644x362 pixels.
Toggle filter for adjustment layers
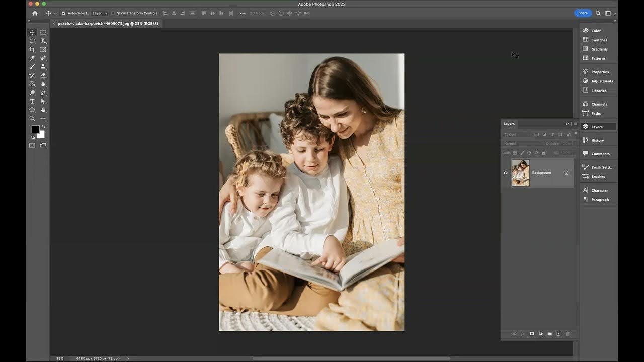pos(544,135)
